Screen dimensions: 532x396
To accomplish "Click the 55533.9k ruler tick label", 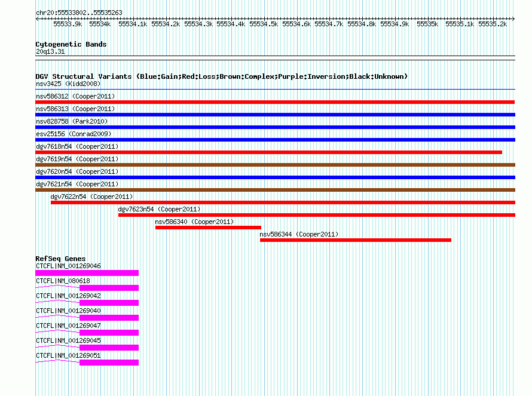I will pos(68,24).
